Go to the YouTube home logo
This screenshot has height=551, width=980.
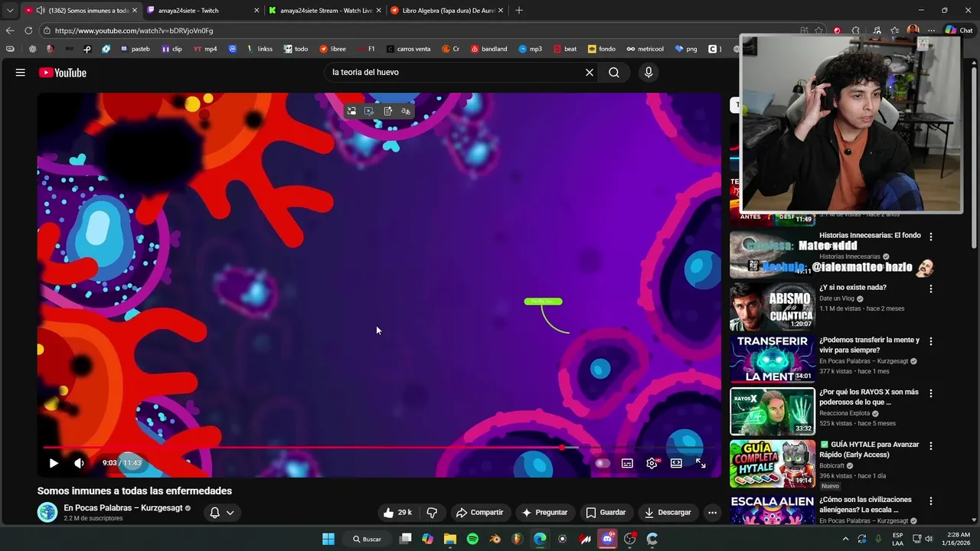coord(63,73)
